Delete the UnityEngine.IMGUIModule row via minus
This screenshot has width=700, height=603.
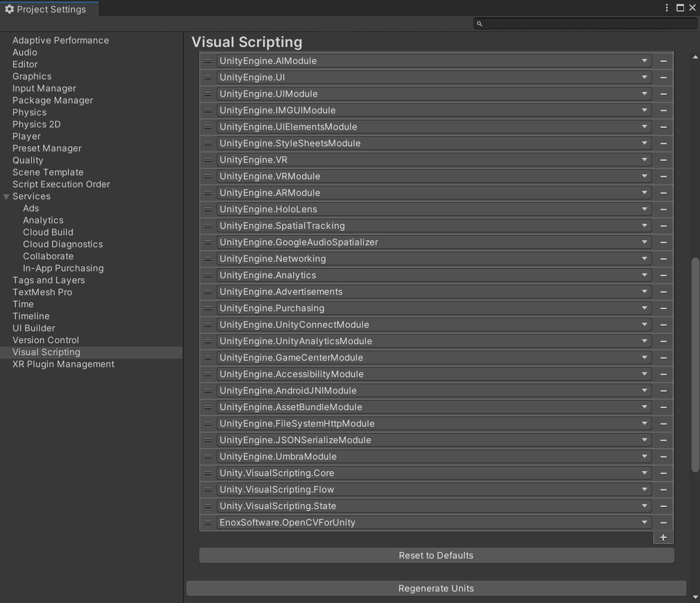(x=664, y=110)
